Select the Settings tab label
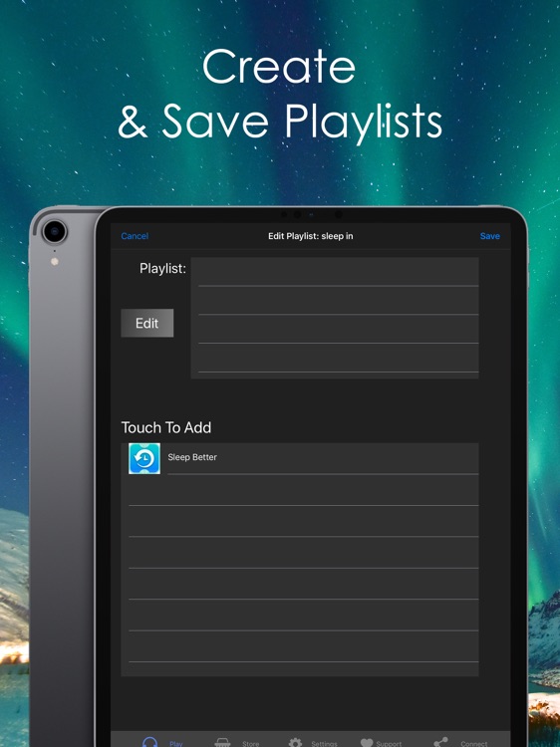The image size is (560, 747). click(324, 744)
